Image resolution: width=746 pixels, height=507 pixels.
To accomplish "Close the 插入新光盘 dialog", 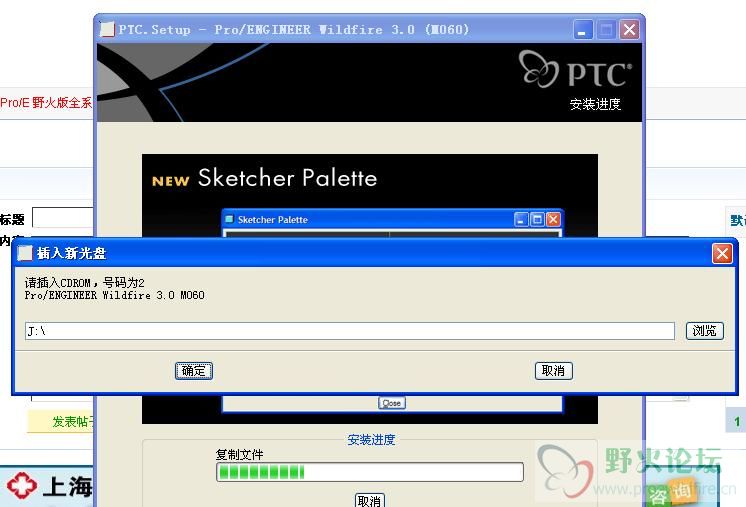I will 722,254.
